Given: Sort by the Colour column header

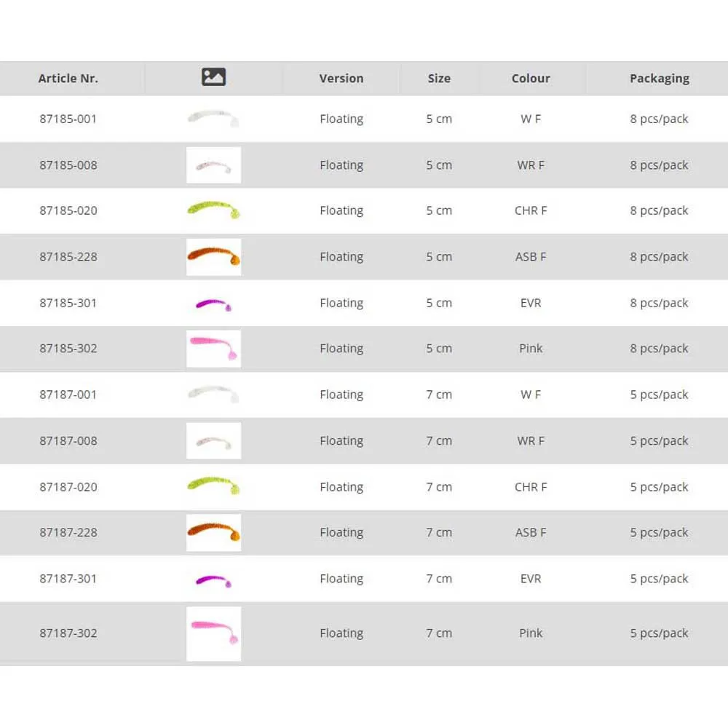Looking at the screenshot, I should click(x=531, y=79).
